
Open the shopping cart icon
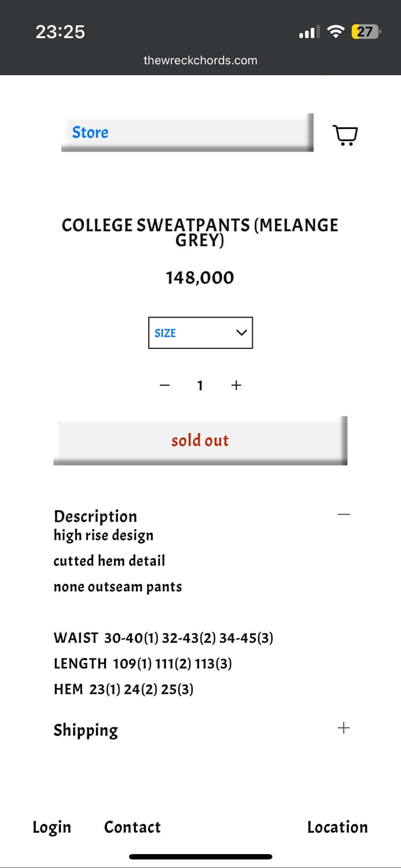tap(345, 135)
